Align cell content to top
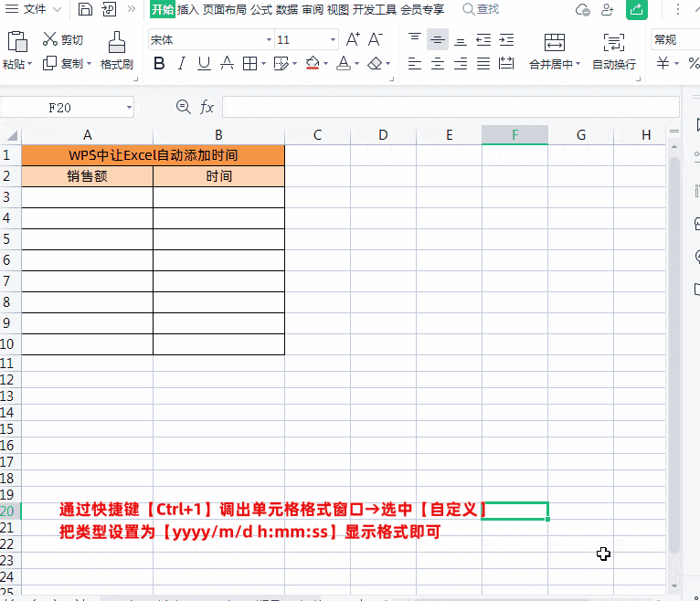The width and height of the screenshot is (700, 601). point(415,39)
